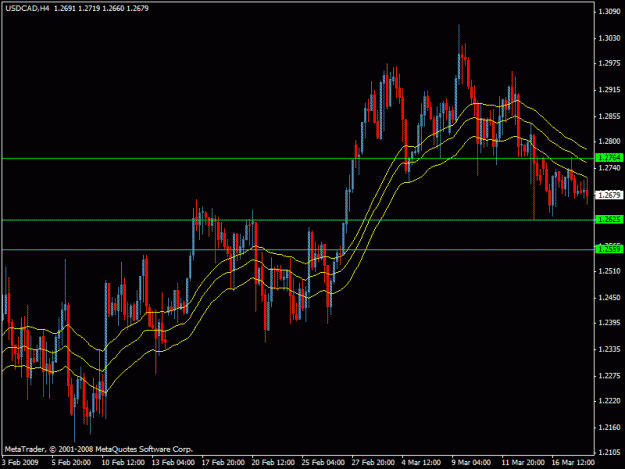Click the 5 Feb 20:00 time label
The width and height of the screenshot is (625, 469).
71,463
